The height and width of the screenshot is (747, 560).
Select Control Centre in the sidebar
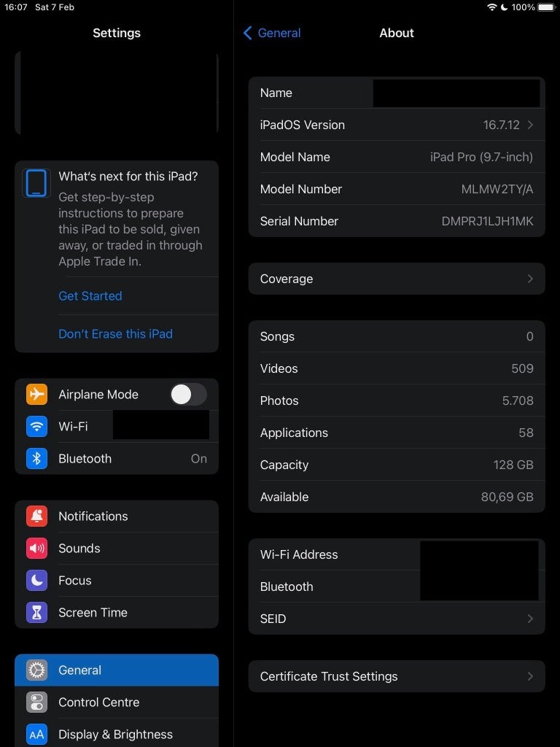click(117, 703)
